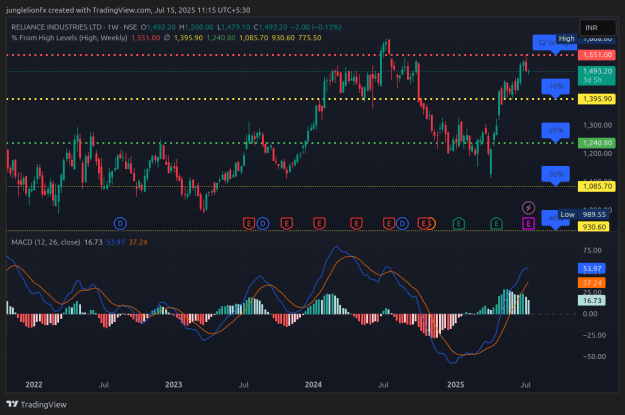Click the red earnings marker near Jul 2023
625x415 pixels.
249,224
